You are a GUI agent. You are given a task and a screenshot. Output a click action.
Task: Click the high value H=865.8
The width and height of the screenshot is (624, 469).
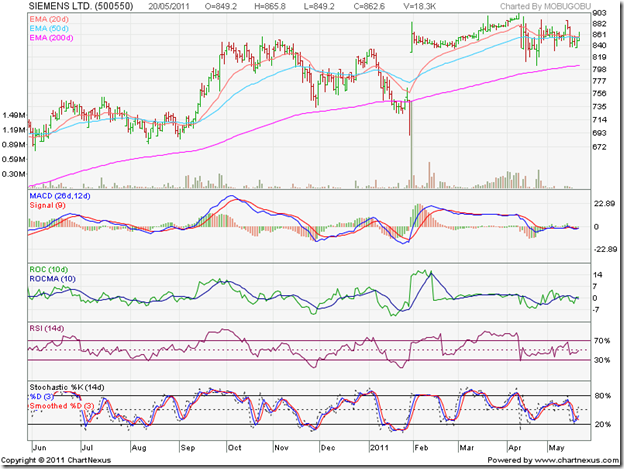270,6
